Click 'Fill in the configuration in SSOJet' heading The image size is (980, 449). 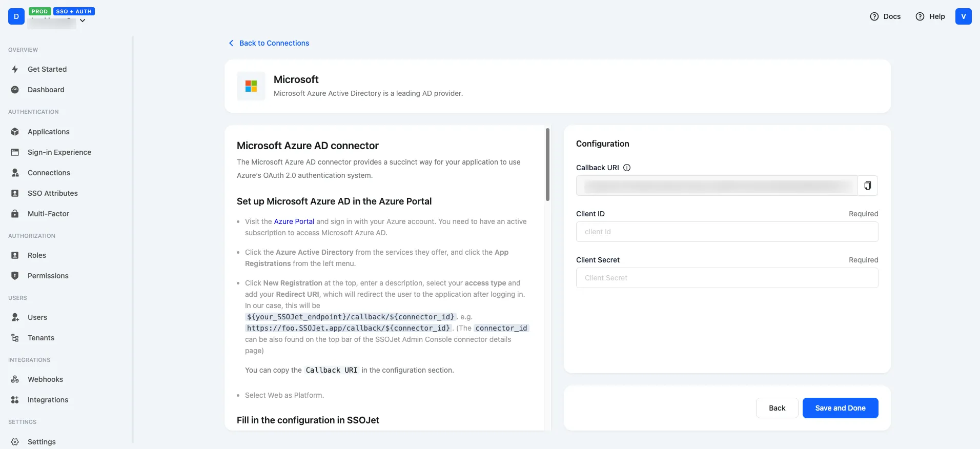pyautogui.click(x=308, y=420)
